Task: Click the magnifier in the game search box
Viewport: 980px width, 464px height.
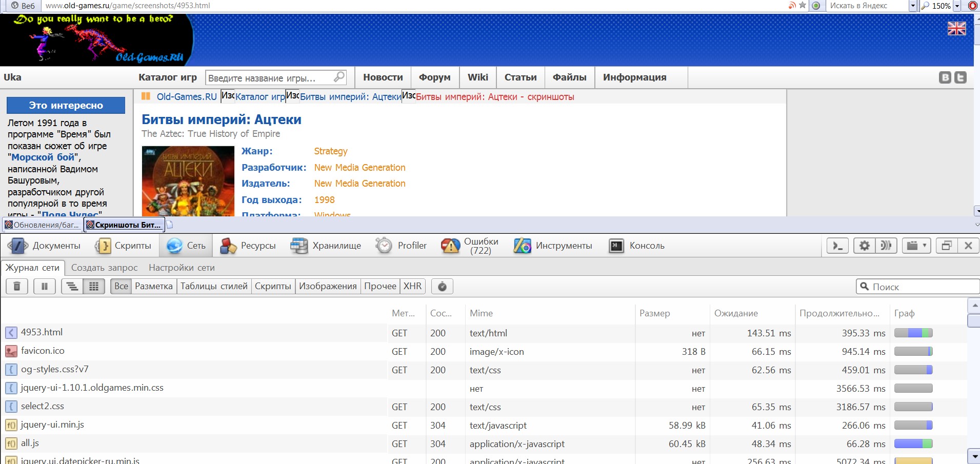Action: 339,77
